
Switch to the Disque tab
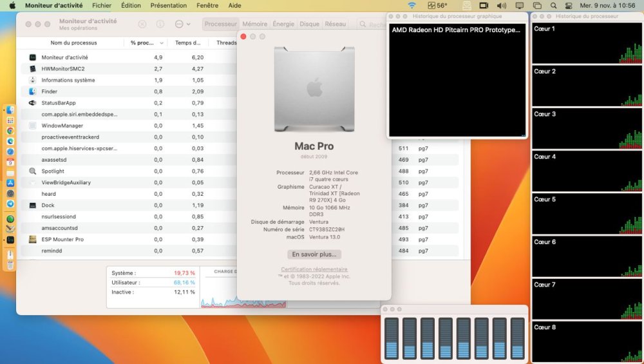(309, 24)
